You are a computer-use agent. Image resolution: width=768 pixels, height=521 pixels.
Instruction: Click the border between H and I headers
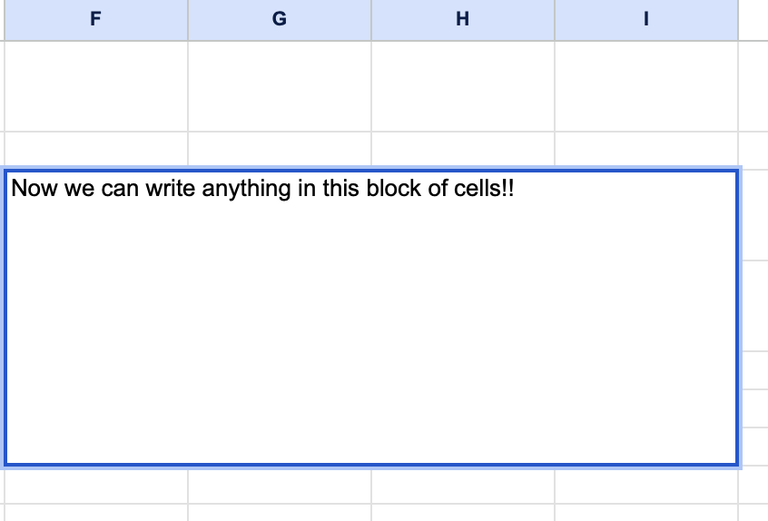[x=555, y=19]
